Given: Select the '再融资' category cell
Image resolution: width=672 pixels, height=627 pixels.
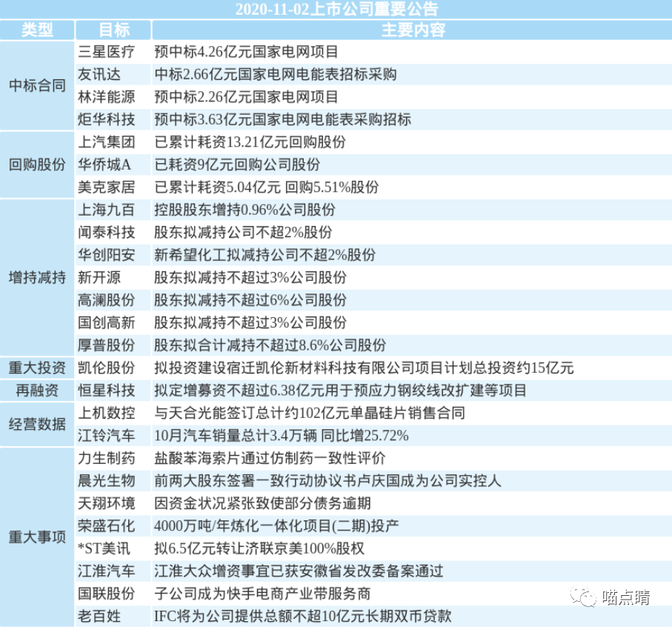Looking at the screenshot, I should coord(37,390).
